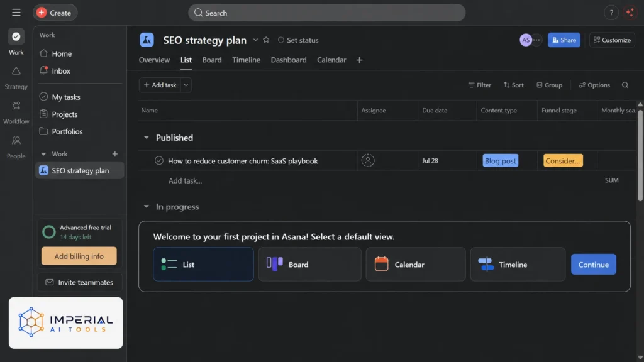Click Set status
Viewport: 644px width, 362px height.
(x=298, y=40)
